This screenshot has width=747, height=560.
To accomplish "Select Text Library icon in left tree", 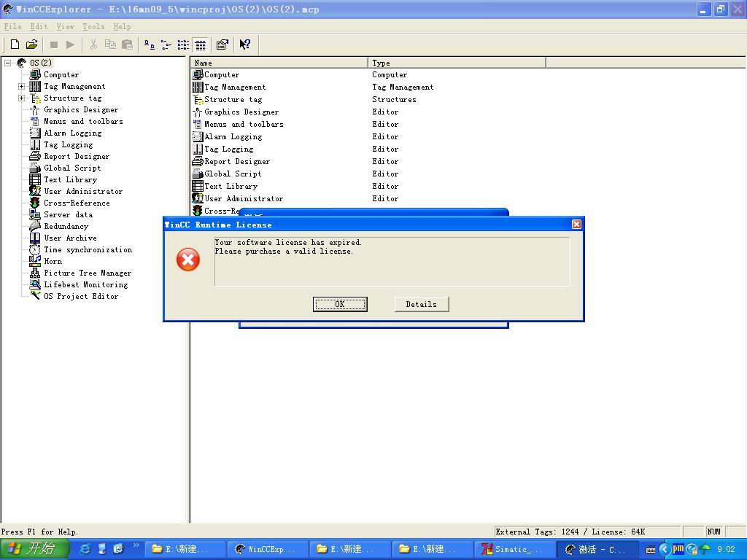I will coord(35,179).
